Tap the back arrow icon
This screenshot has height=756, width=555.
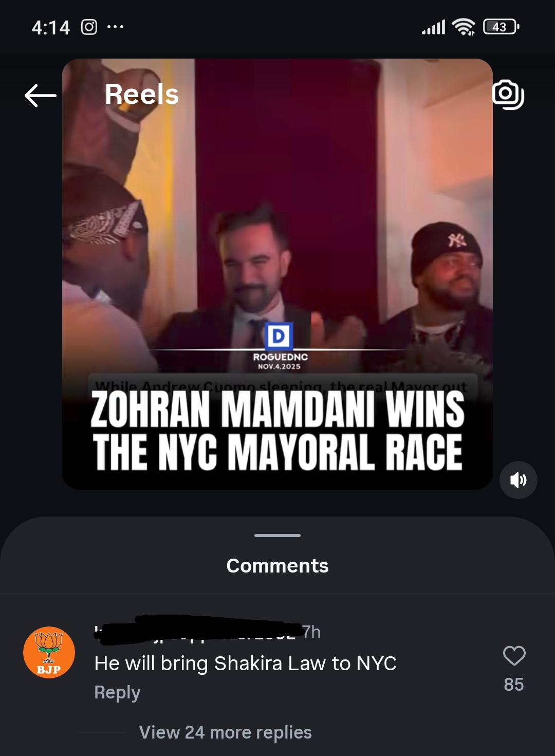[x=41, y=96]
